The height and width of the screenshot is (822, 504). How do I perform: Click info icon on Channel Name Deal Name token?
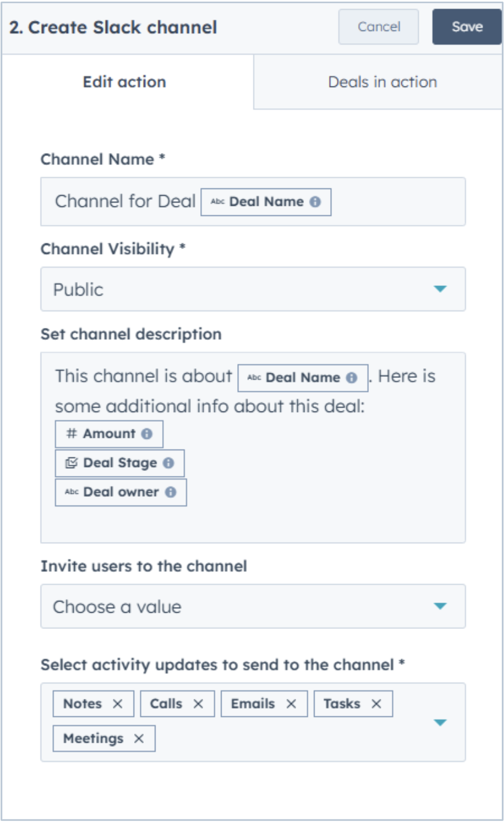tap(315, 202)
